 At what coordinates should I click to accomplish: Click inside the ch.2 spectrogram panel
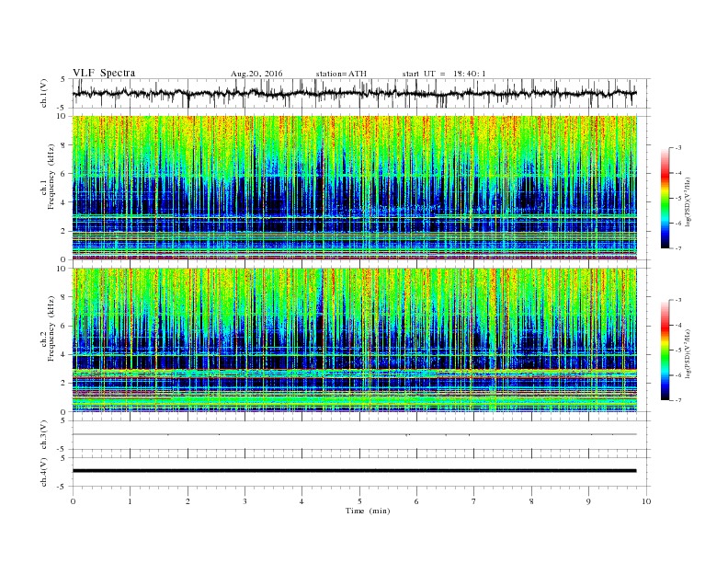[x=355, y=340]
